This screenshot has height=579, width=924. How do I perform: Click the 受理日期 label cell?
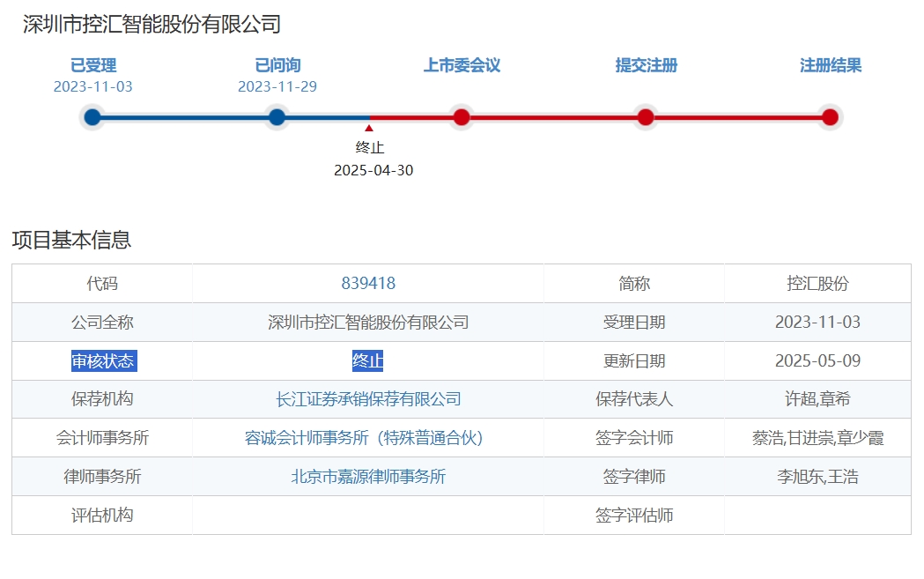pos(634,323)
